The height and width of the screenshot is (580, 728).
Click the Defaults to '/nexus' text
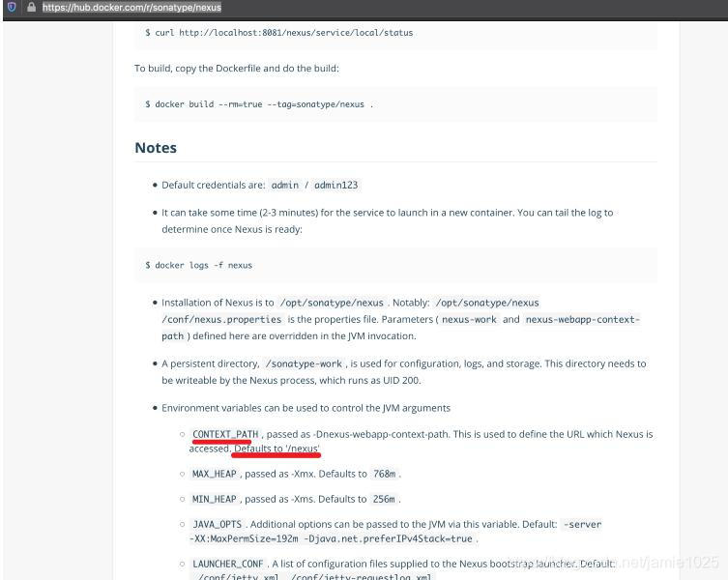tap(277, 449)
